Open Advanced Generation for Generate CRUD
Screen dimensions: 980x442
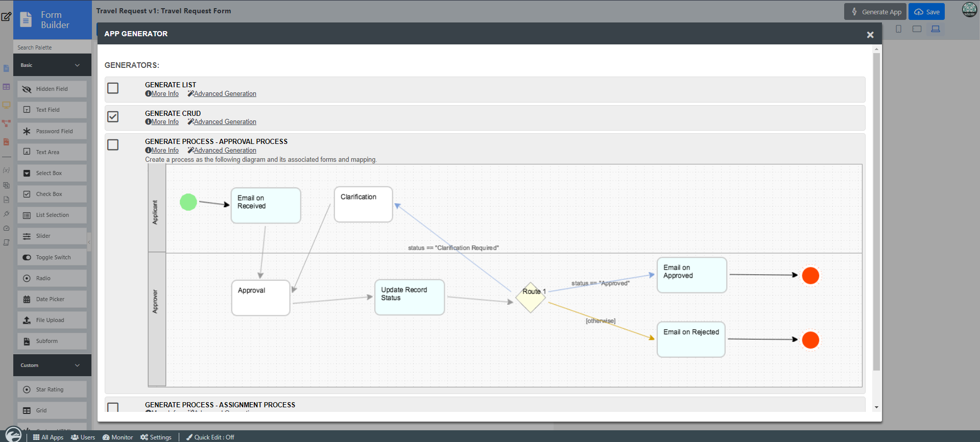(225, 122)
